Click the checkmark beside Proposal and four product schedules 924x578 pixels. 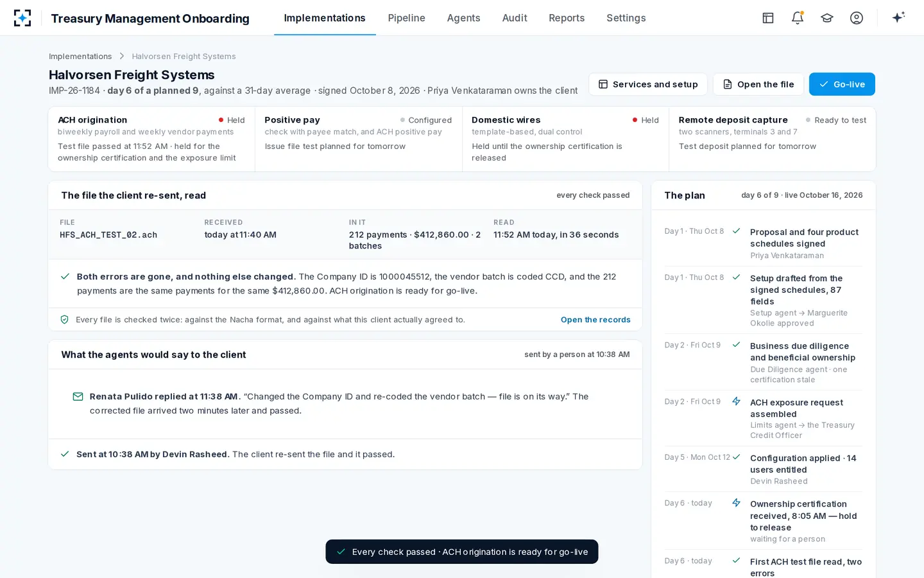pyautogui.click(x=737, y=231)
